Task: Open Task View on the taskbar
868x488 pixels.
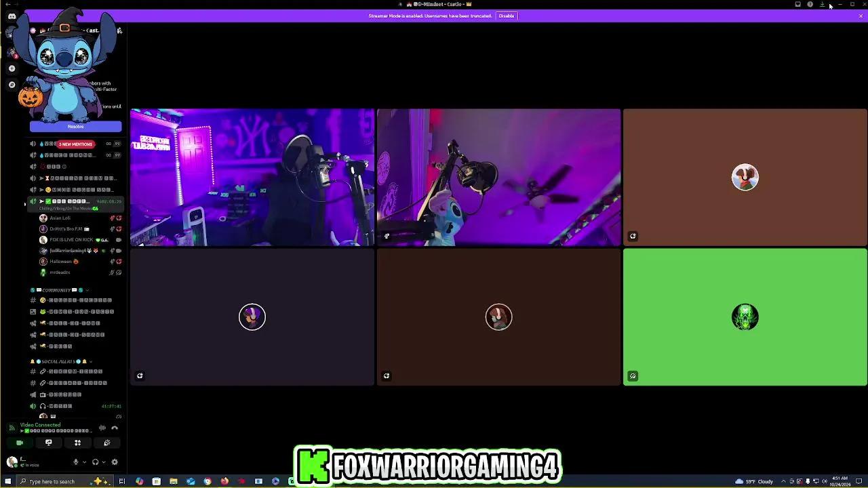Action: coord(122,482)
